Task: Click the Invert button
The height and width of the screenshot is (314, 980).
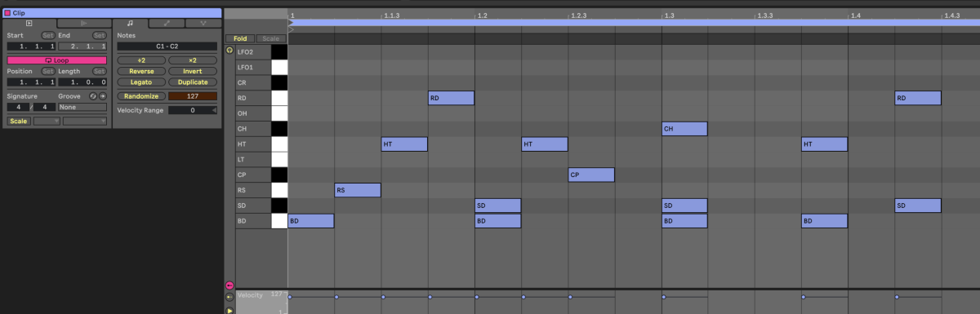Action: click(193, 71)
